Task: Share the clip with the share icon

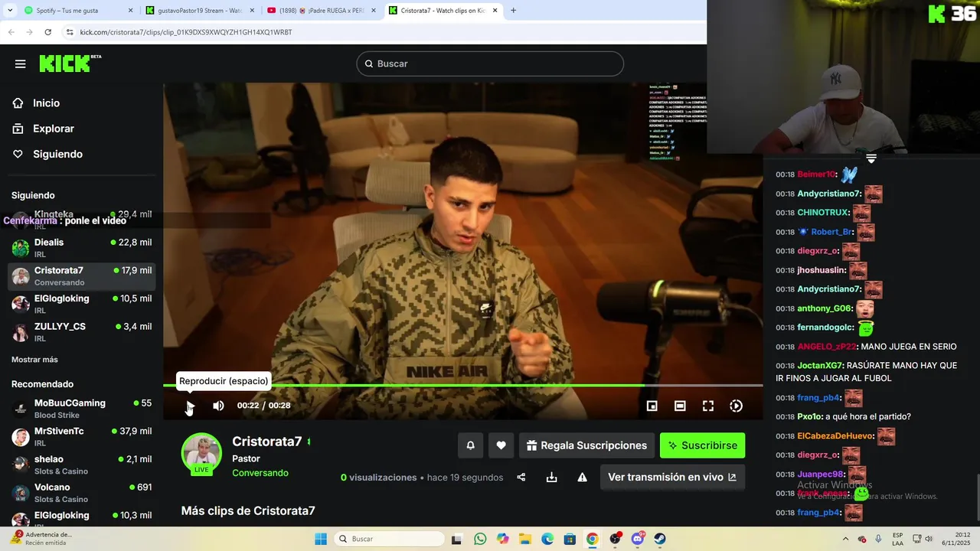Action: pyautogui.click(x=521, y=478)
